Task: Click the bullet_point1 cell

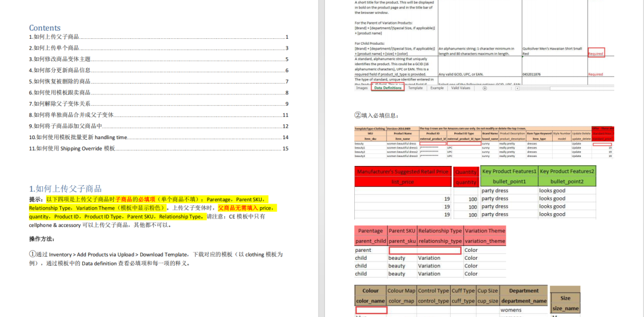Action: (509, 181)
